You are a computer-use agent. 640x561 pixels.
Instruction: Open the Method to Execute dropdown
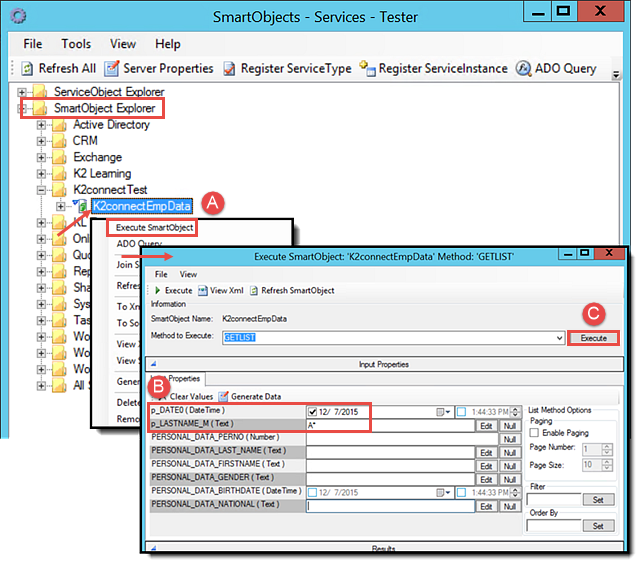pyautogui.click(x=558, y=338)
